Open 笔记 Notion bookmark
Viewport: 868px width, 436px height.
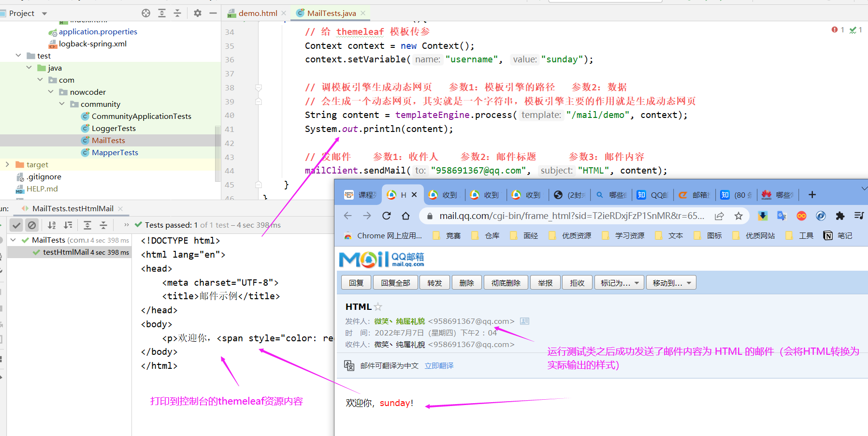point(838,235)
